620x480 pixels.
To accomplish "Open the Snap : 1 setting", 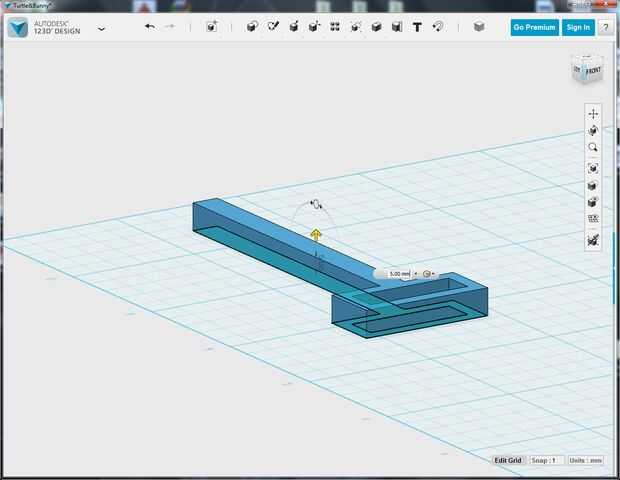I will coord(545,460).
